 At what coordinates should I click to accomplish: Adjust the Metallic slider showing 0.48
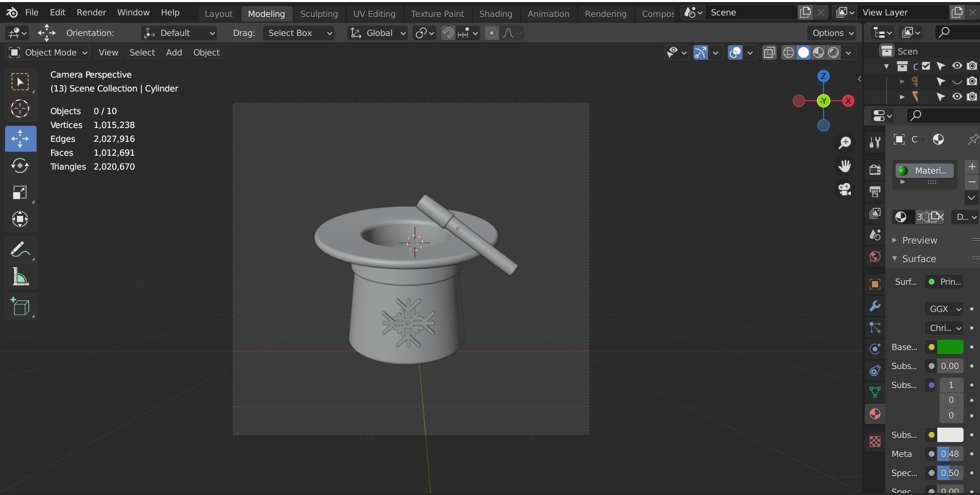(x=950, y=454)
